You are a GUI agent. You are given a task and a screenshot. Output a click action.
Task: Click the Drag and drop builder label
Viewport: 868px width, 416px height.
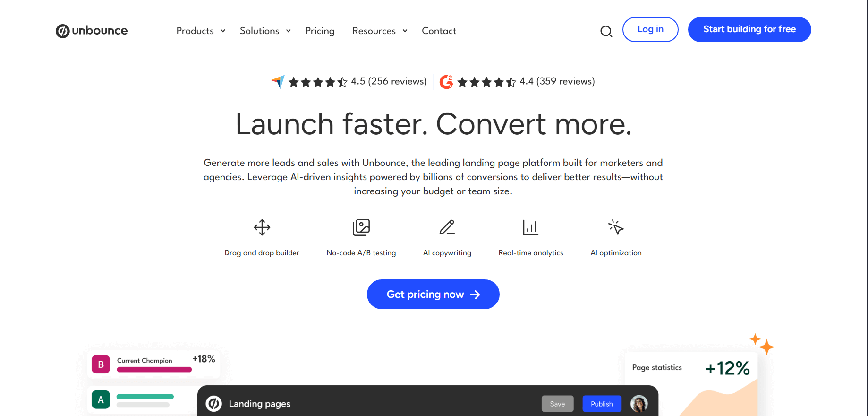262,253
